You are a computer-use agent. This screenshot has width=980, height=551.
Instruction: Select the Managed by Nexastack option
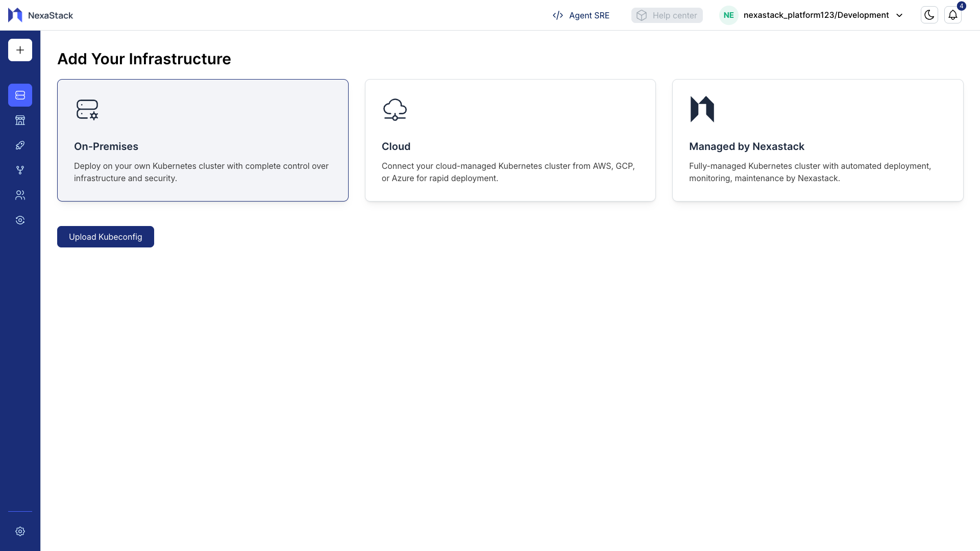(x=817, y=140)
